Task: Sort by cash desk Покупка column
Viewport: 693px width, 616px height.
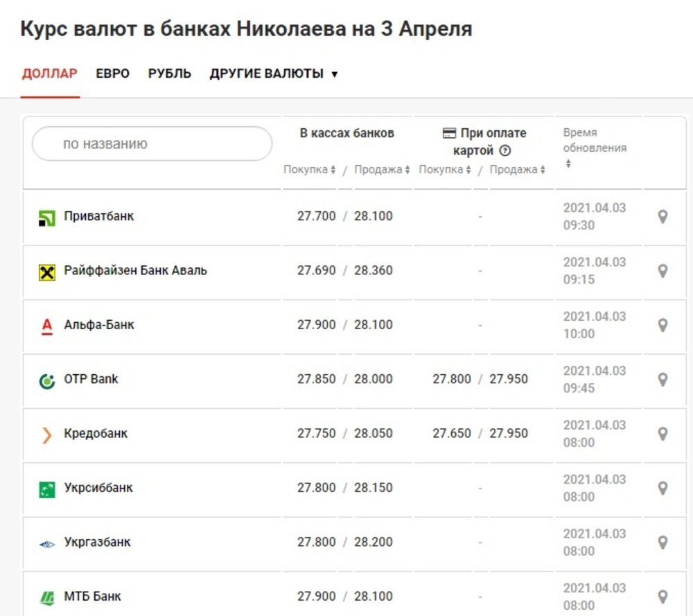Action: coord(309,170)
